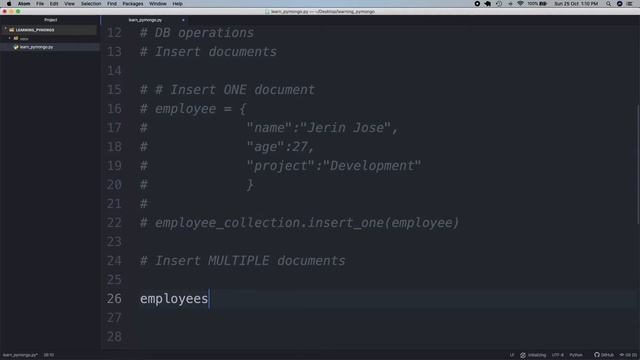Click the venv folder icon
This screenshot has width=640, height=360.
tap(16, 38)
